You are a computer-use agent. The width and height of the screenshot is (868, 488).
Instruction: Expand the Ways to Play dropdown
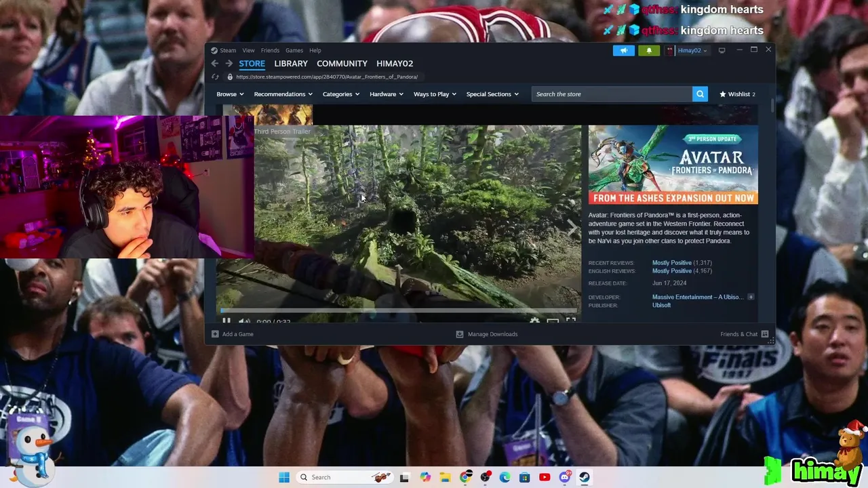(x=435, y=94)
